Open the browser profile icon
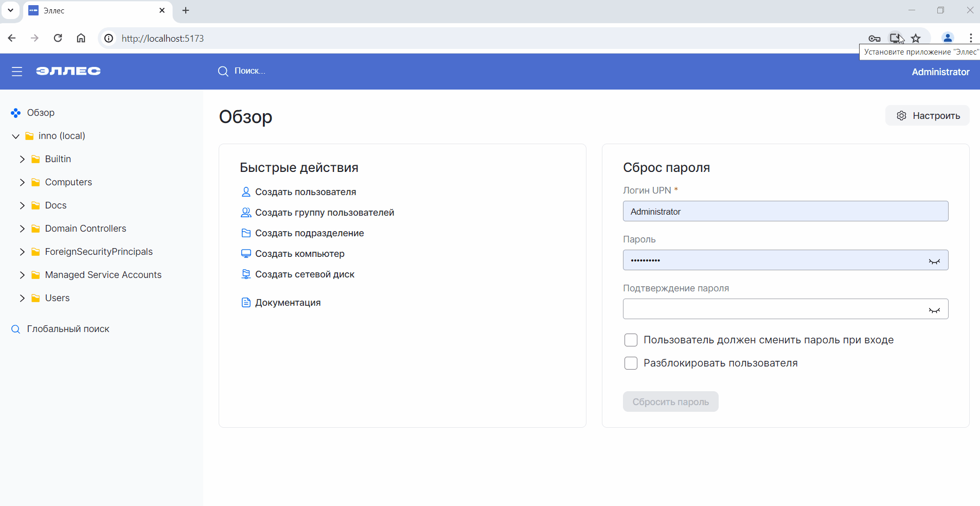Image resolution: width=980 pixels, height=506 pixels. pyautogui.click(x=947, y=38)
